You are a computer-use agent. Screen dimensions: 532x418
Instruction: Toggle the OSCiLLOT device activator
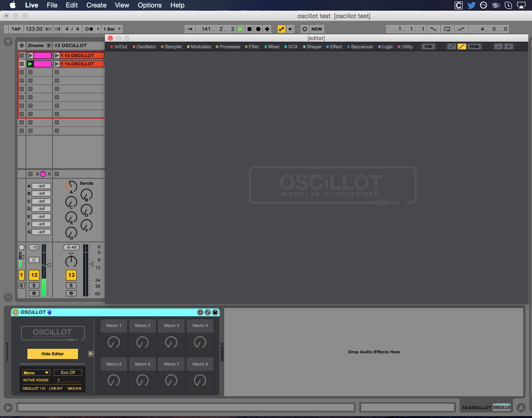15,312
